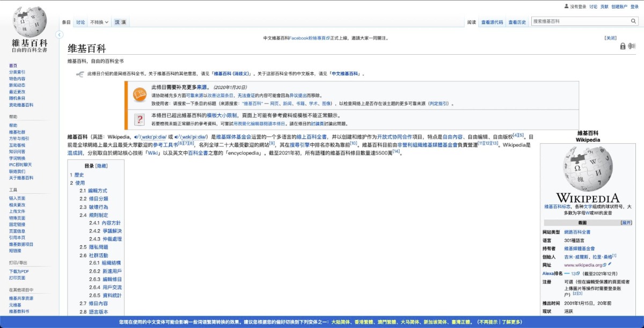Click 吉米·威爾斯 founder link in infobox
The width and height of the screenshot is (644, 328).
pyautogui.click(x=575, y=257)
